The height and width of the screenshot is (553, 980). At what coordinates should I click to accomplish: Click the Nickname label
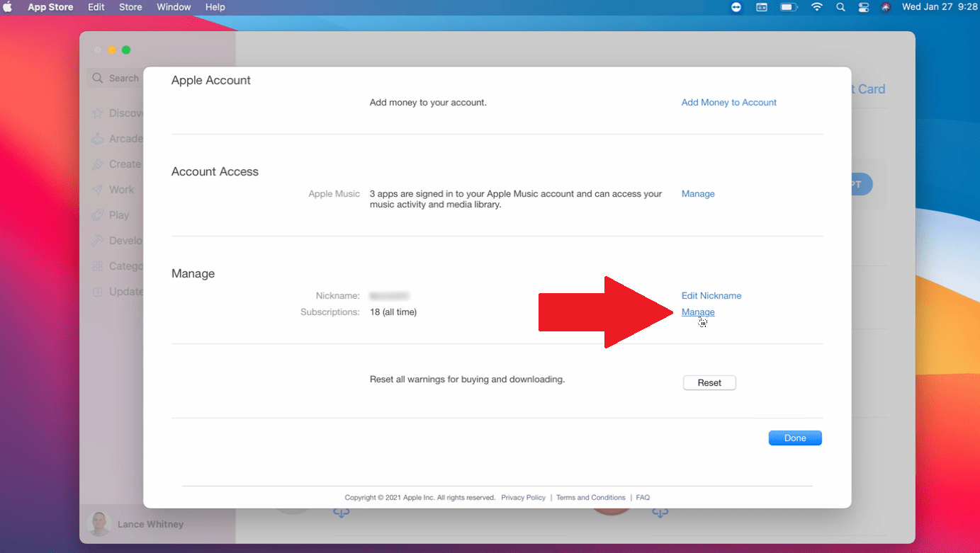click(338, 296)
